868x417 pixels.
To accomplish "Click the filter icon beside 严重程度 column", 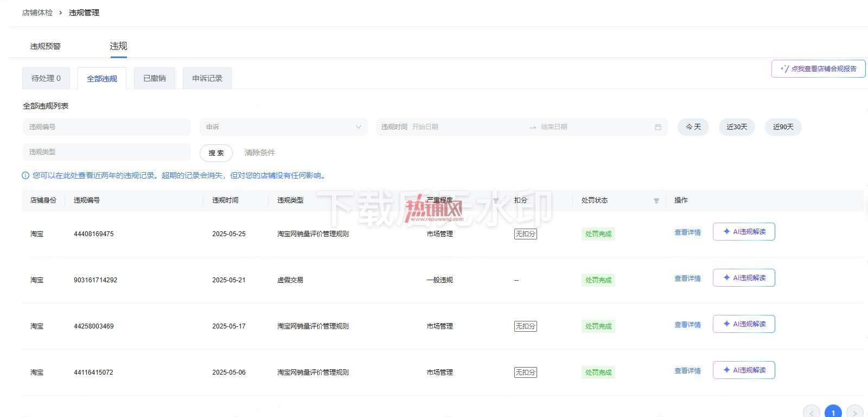I will (x=495, y=201).
